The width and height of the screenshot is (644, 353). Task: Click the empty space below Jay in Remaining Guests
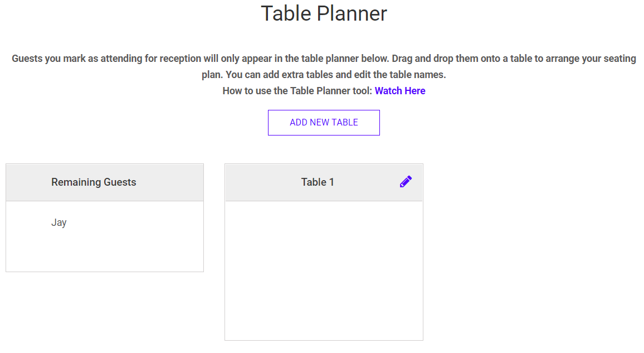pos(105,254)
